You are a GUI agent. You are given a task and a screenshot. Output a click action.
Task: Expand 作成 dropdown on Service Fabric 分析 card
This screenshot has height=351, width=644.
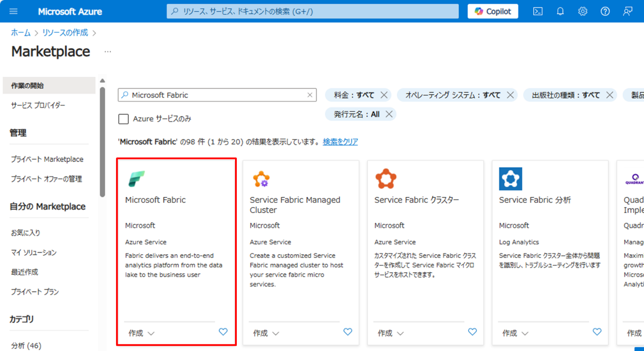click(x=515, y=333)
